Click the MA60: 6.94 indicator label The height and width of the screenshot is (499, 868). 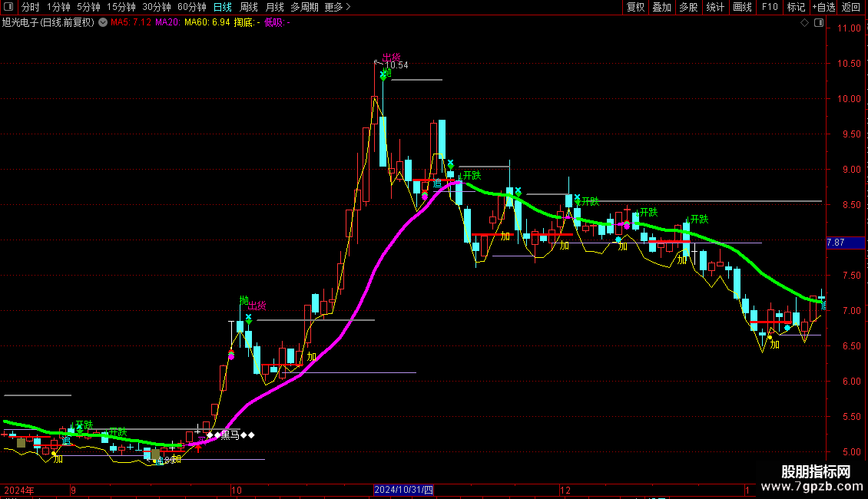pyautogui.click(x=207, y=23)
